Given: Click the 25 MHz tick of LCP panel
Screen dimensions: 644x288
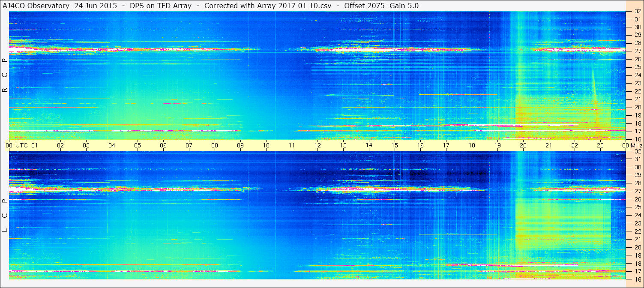Looking at the screenshot, I should pyautogui.click(x=637, y=207).
